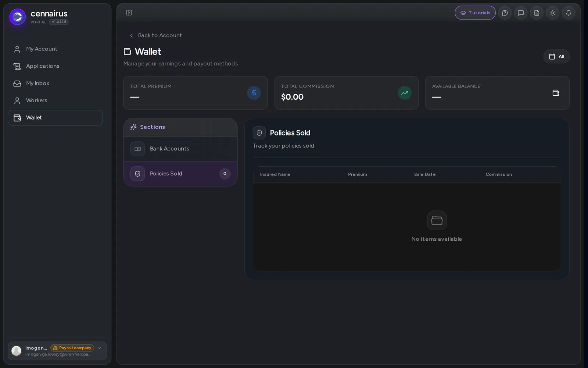Image resolution: width=588 pixels, height=368 pixels.
Task: Select Wallet in sidebar
Action: (55, 118)
